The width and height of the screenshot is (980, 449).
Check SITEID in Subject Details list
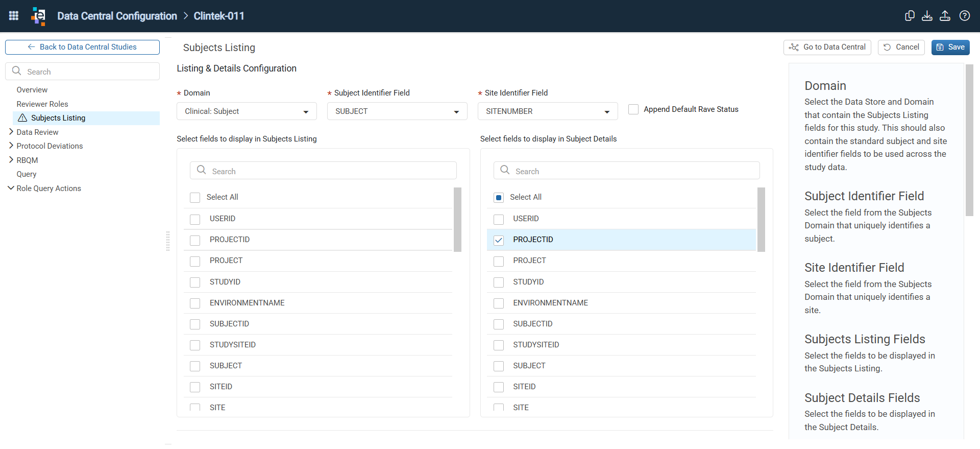click(x=499, y=387)
